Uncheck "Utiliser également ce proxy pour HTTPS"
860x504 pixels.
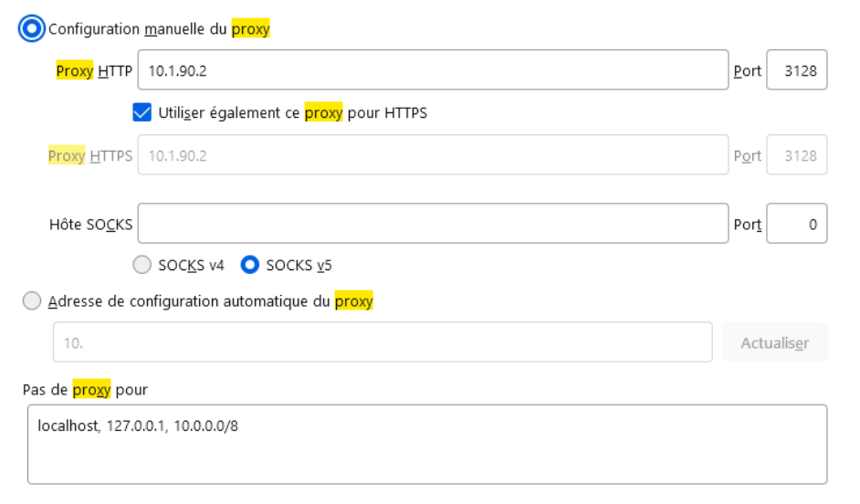pyautogui.click(x=142, y=113)
